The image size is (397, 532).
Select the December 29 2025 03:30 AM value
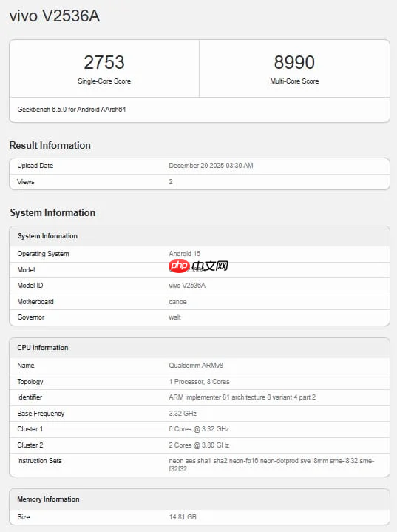[x=211, y=166]
